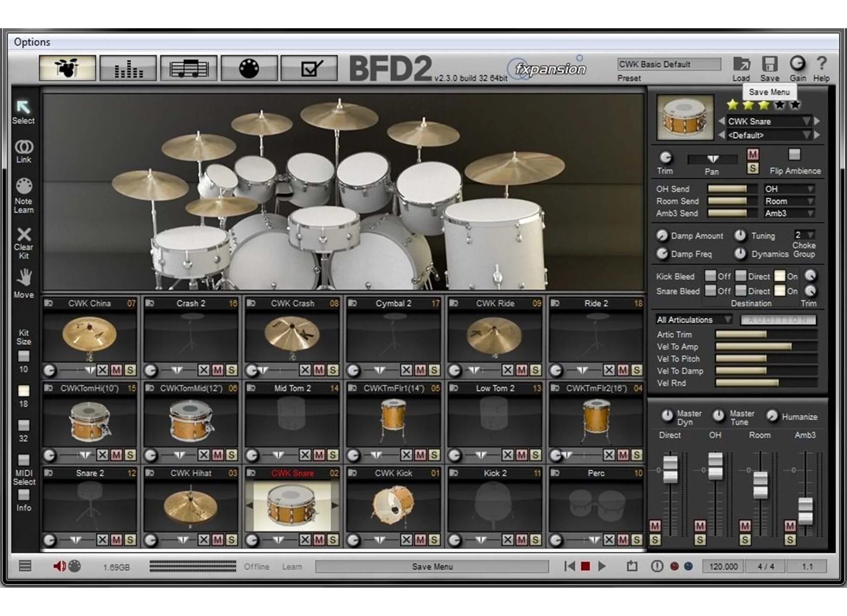The width and height of the screenshot is (847, 616).
Task: Click the load icon on Crash 2 slot header
Action: coord(150,303)
